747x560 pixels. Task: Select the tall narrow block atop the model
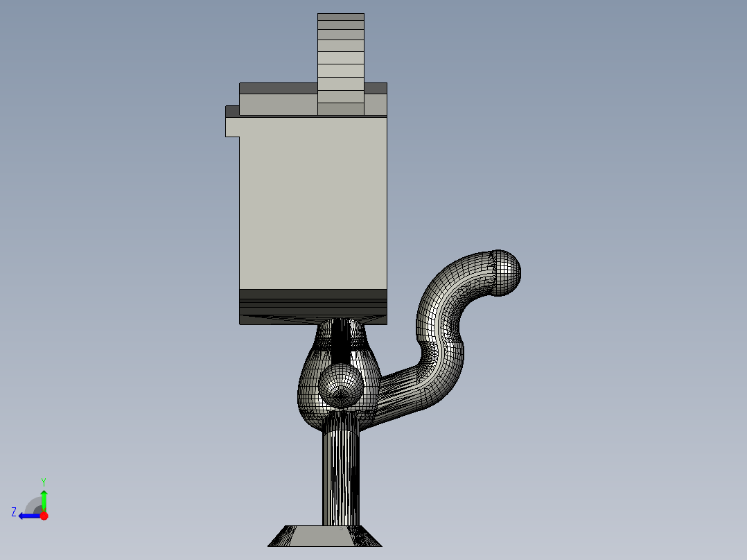(x=341, y=64)
